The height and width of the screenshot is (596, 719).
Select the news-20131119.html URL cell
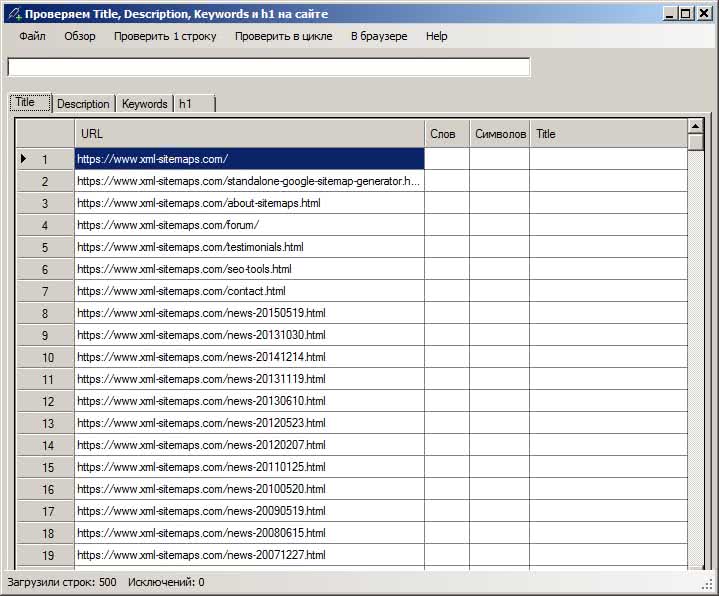[249, 379]
